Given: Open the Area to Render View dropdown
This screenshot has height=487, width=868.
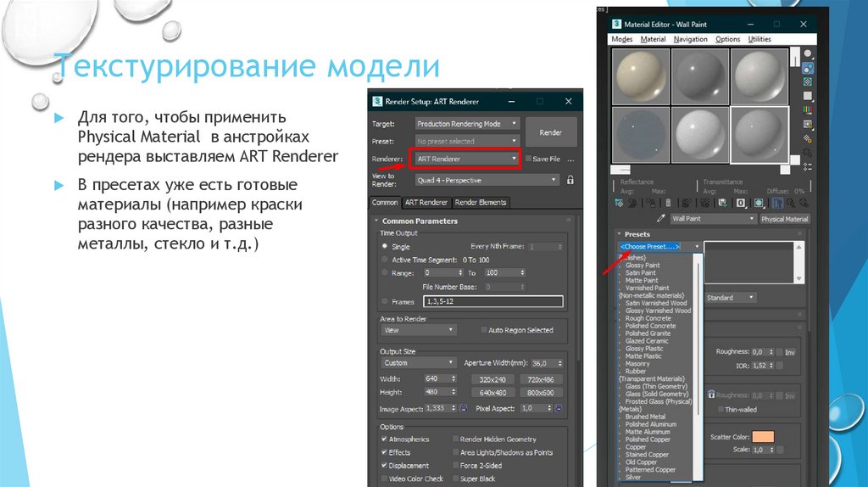Looking at the screenshot, I should click(x=418, y=330).
